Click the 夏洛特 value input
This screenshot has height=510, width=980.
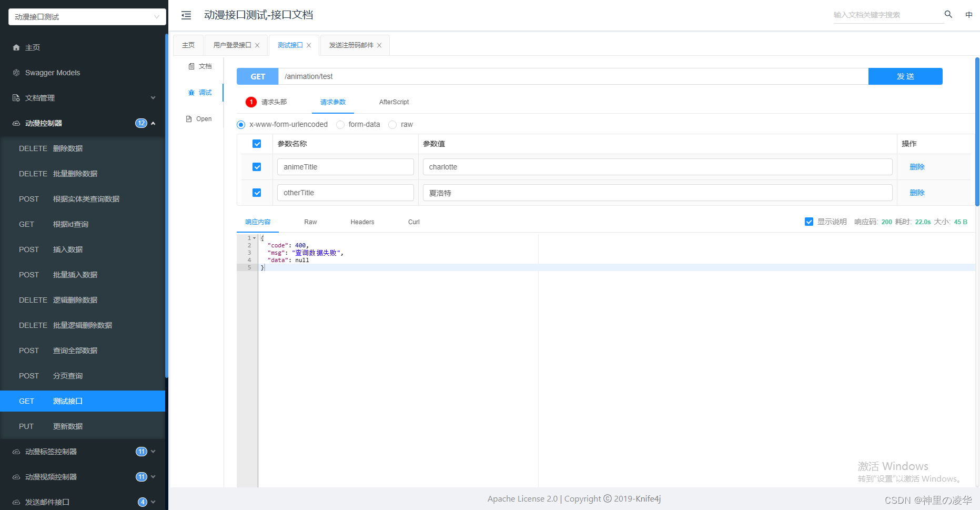pyautogui.click(x=658, y=193)
